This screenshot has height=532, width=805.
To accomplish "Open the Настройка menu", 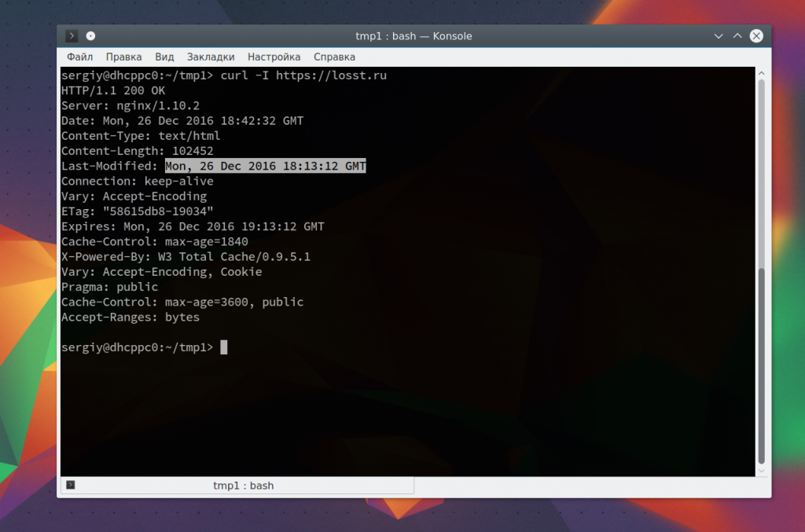I will tap(274, 57).
